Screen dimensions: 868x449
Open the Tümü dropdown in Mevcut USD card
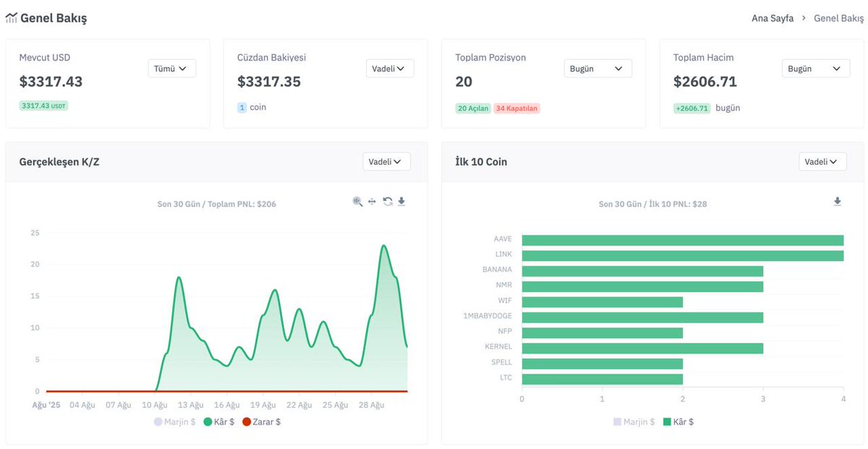pos(171,69)
